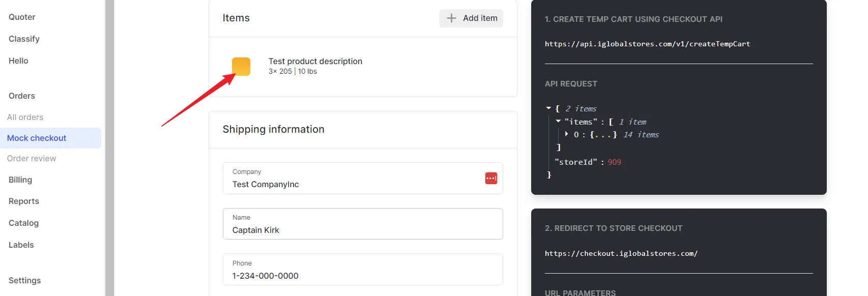Click the storeId value 909
This screenshot has height=296, width=868.
pyautogui.click(x=614, y=162)
